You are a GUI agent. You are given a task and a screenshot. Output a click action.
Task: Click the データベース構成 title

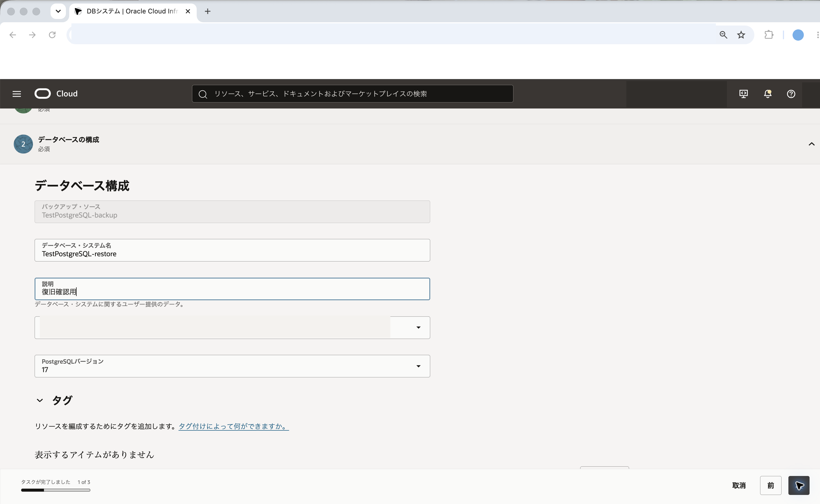(82, 186)
